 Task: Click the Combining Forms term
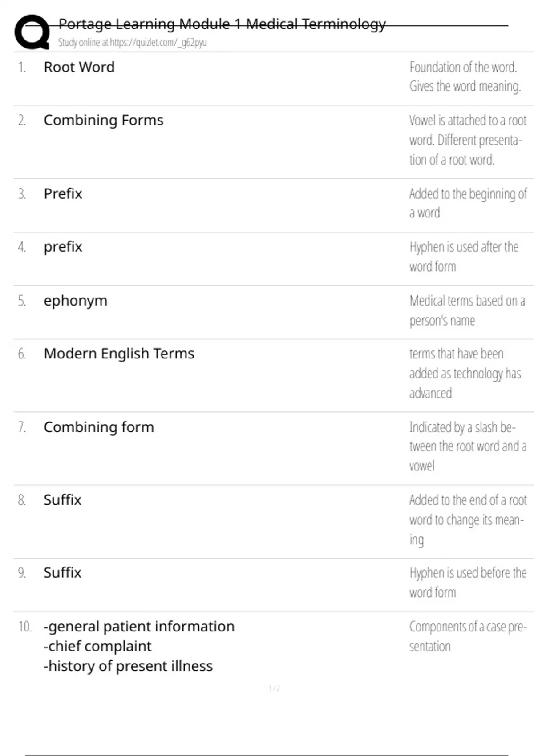tap(103, 120)
